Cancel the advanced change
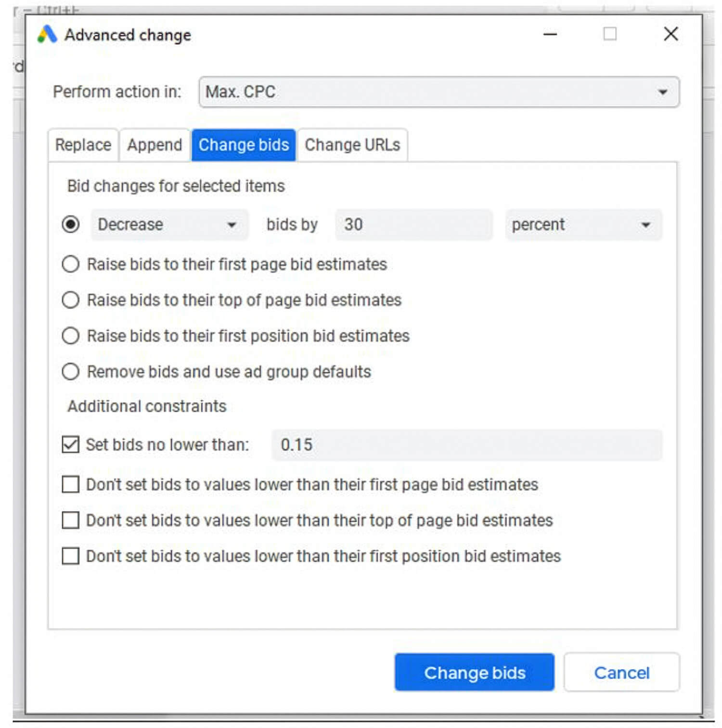The height and width of the screenshot is (728, 722). point(621,673)
